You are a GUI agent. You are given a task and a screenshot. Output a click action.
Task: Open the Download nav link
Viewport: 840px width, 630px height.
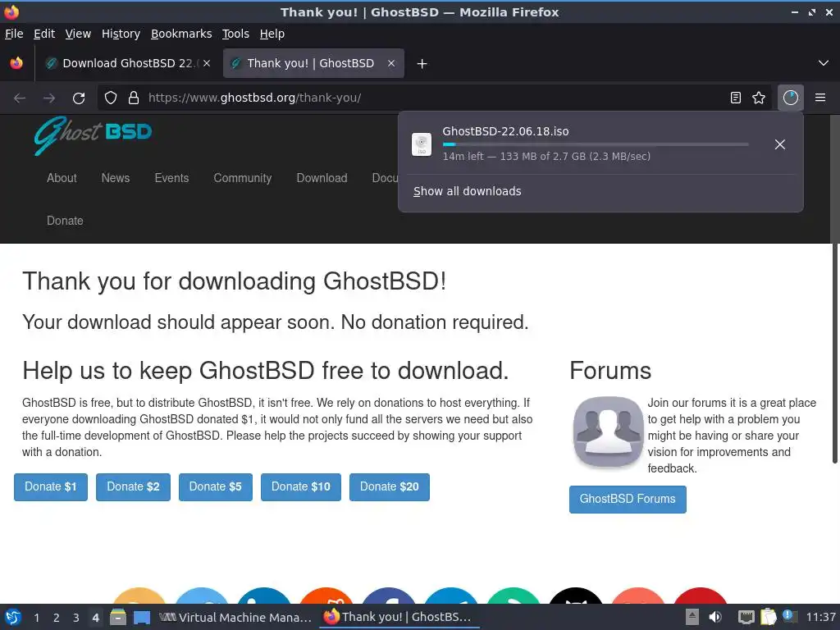[322, 178]
